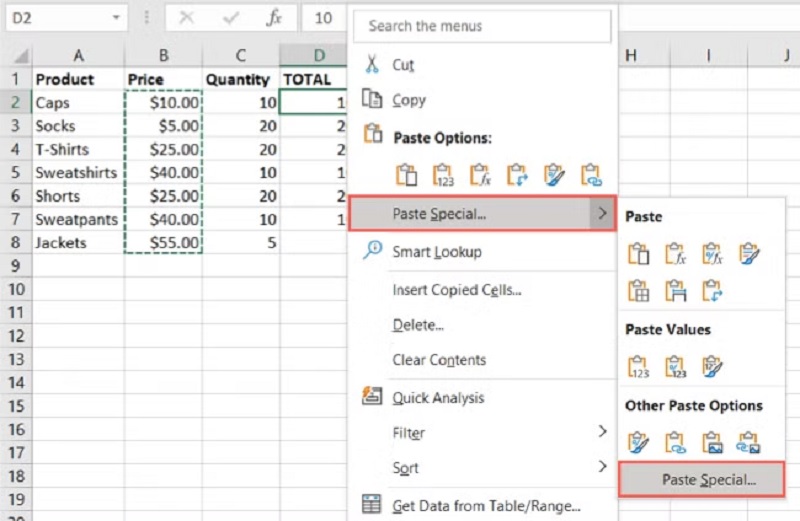Click Paste Special… at submenu bottom
800x521 pixels.
pos(708,480)
